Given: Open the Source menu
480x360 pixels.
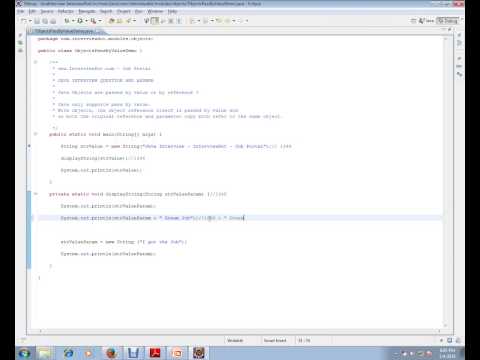Looking at the screenshot, I should click(x=47, y=11).
